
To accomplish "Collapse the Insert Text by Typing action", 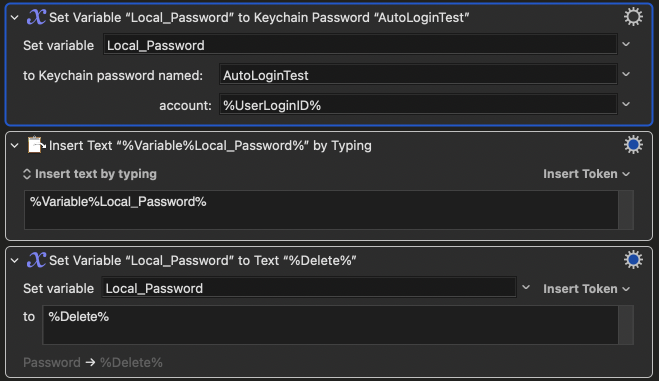I will coord(15,146).
